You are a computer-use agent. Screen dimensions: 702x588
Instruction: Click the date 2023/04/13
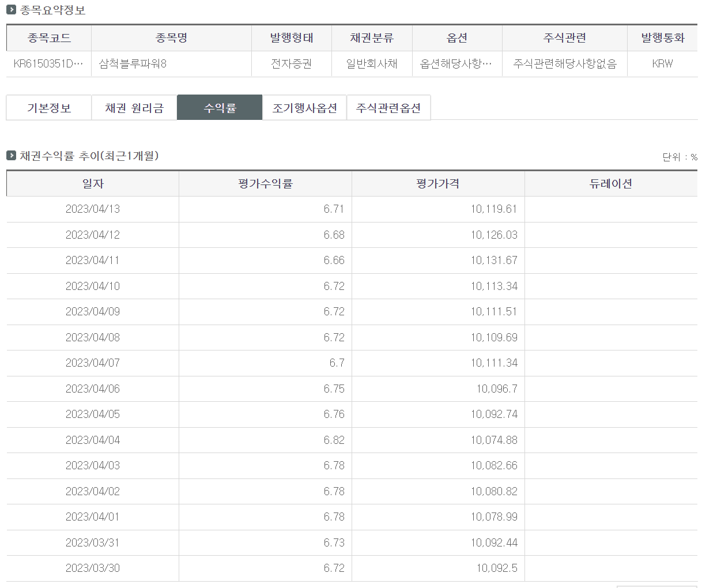93,209
